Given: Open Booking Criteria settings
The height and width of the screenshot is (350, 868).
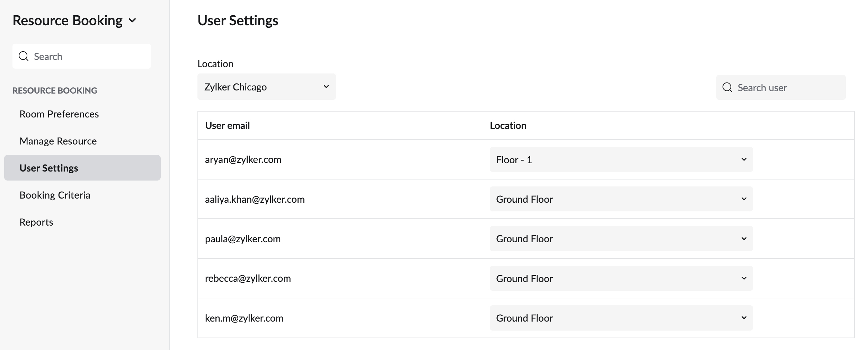Looking at the screenshot, I should [55, 195].
